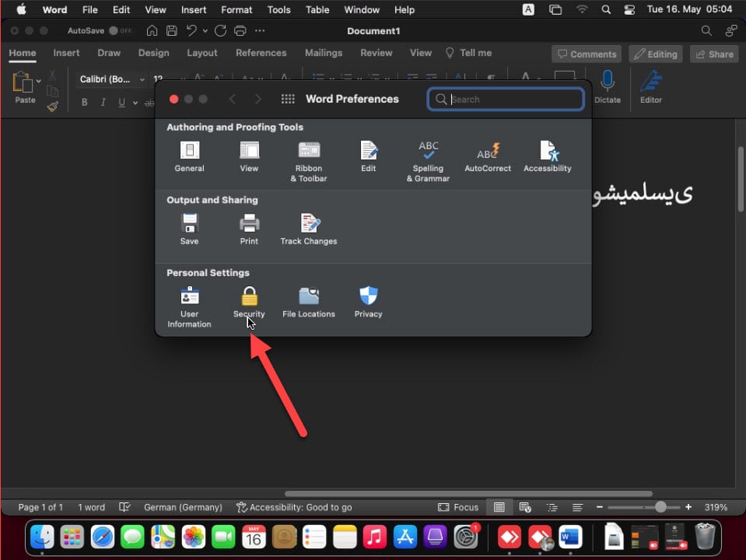This screenshot has height=560, width=746.
Task: Switch to Outline view icon
Action: (552, 507)
